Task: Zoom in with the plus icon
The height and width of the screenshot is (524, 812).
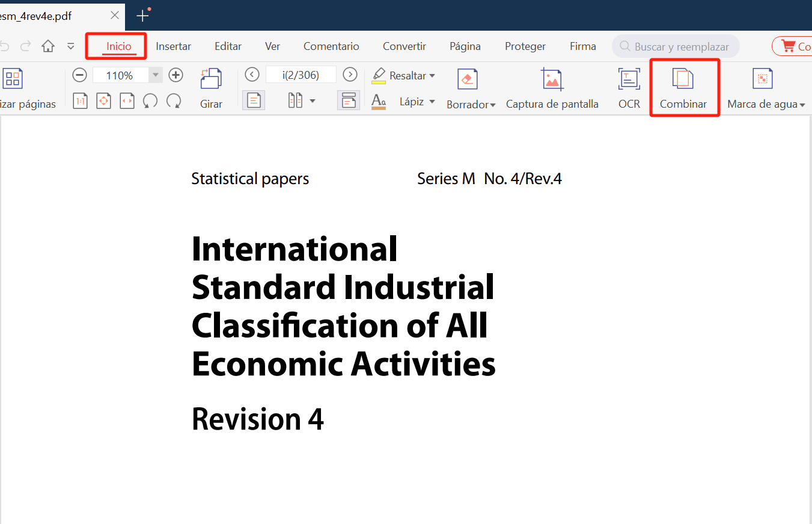Action: point(176,75)
